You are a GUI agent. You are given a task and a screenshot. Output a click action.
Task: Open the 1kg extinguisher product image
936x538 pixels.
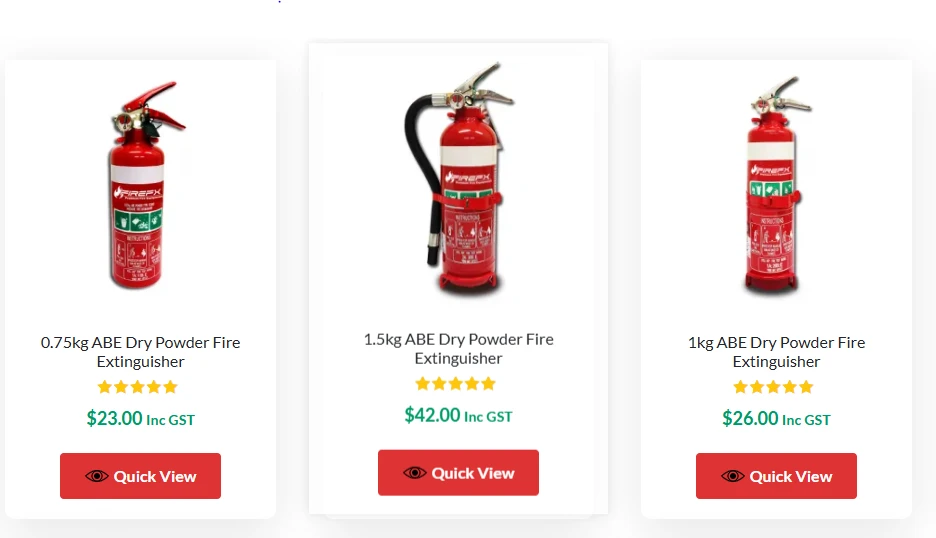775,185
